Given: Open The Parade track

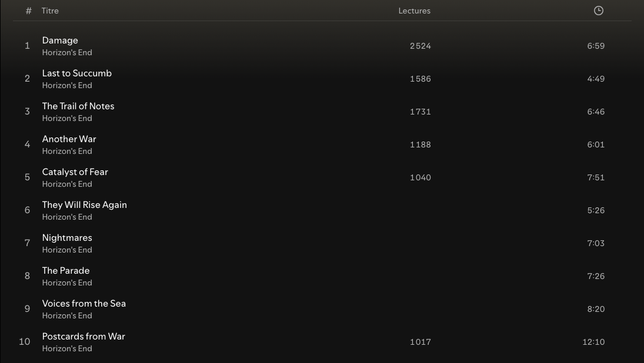Looking at the screenshot, I should (x=66, y=270).
